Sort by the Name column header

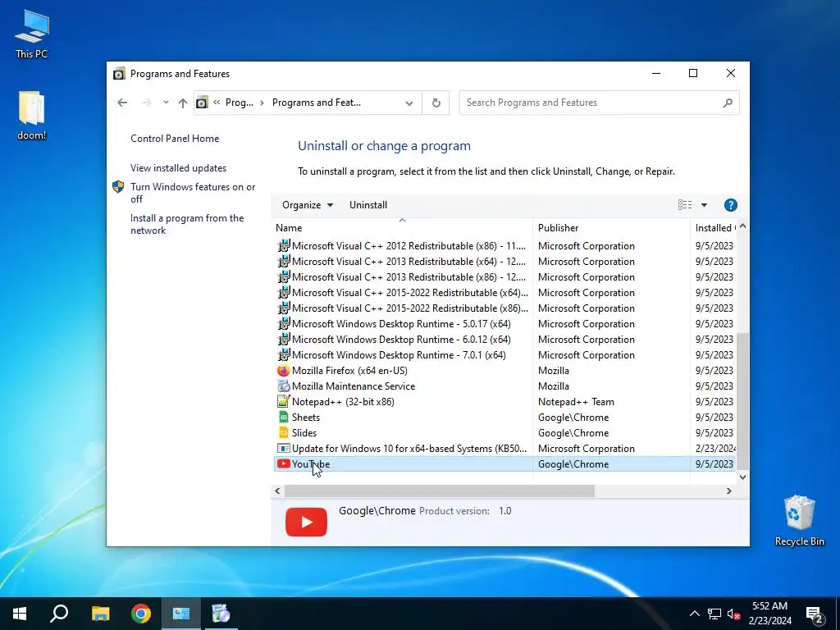(403, 228)
